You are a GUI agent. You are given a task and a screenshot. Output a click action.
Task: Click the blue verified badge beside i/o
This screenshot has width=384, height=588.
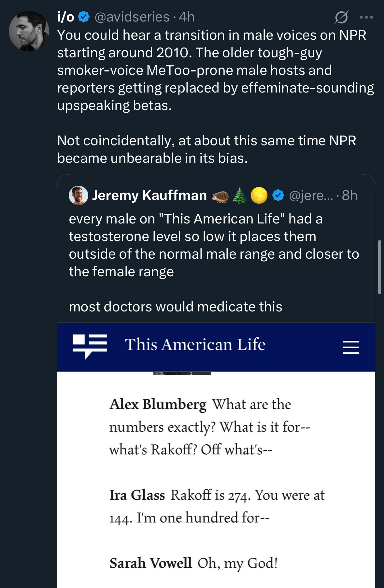tap(84, 17)
